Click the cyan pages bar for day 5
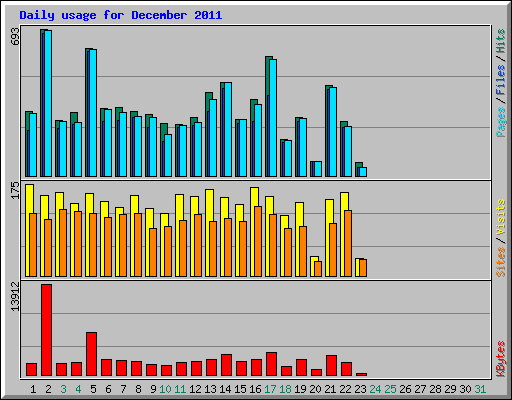The height and width of the screenshot is (400, 512). click(93, 113)
